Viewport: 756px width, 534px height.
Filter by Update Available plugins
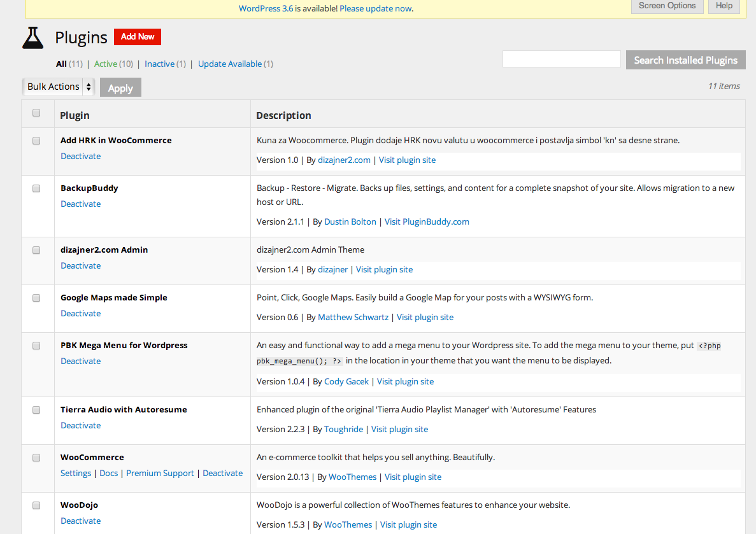[x=230, y=64]
